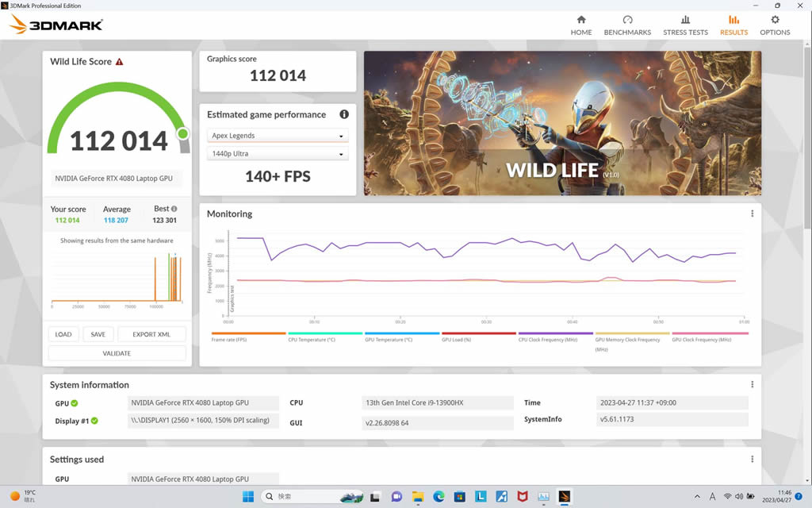The height and width of the screenshot is (508, 812).
Task: Expand the Apex Legends game dropdown
Action: (x=278, y=136)
